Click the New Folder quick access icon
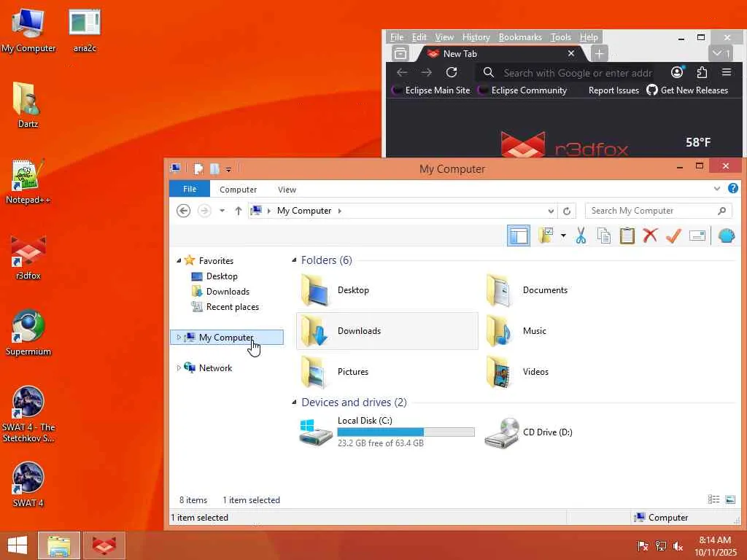The height and width of the screenshot is (560, 747). (214, 168)
